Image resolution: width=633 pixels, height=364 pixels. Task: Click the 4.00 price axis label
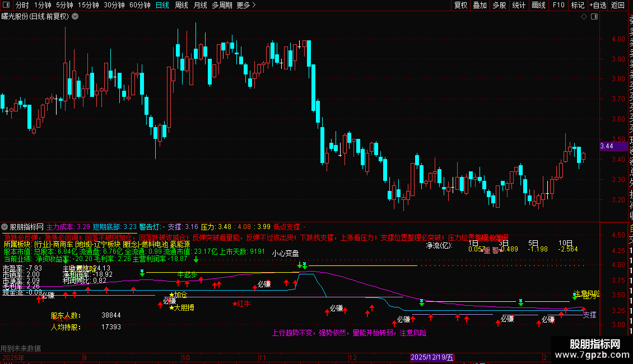tap(618, 39)
